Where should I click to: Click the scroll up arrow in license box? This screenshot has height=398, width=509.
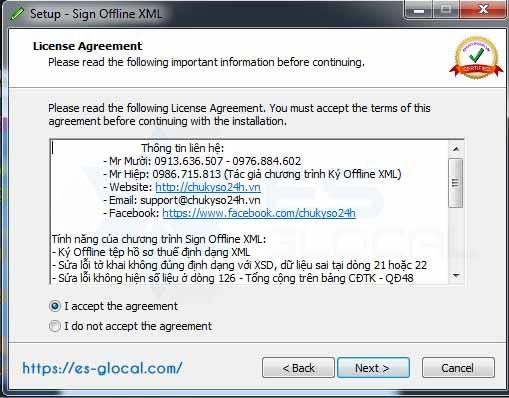[456, 149]
